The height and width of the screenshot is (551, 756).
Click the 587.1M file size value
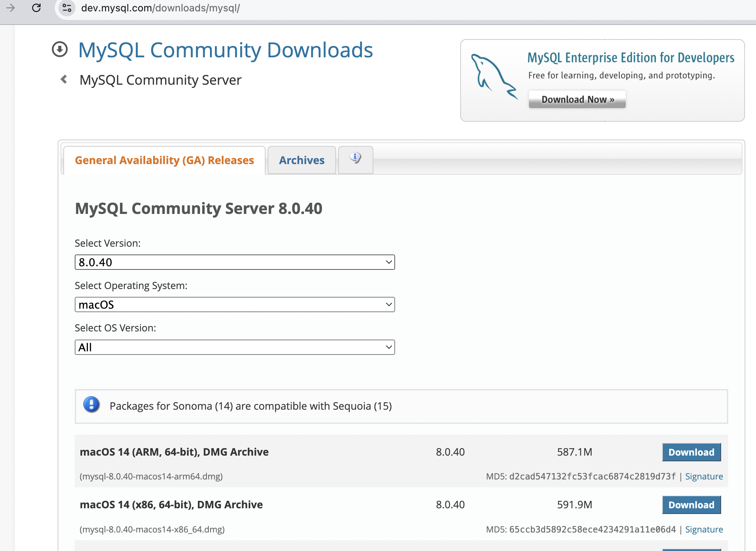574,452
